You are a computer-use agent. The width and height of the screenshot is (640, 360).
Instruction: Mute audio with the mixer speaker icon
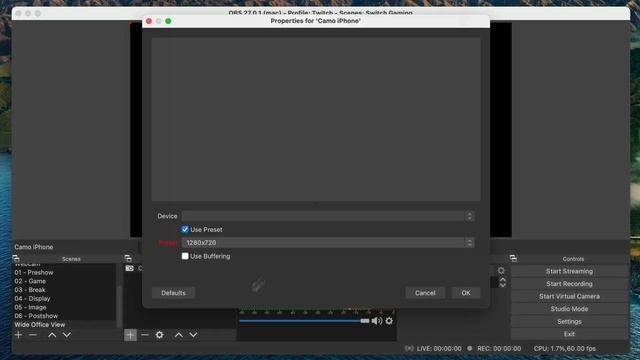[376, 321]
